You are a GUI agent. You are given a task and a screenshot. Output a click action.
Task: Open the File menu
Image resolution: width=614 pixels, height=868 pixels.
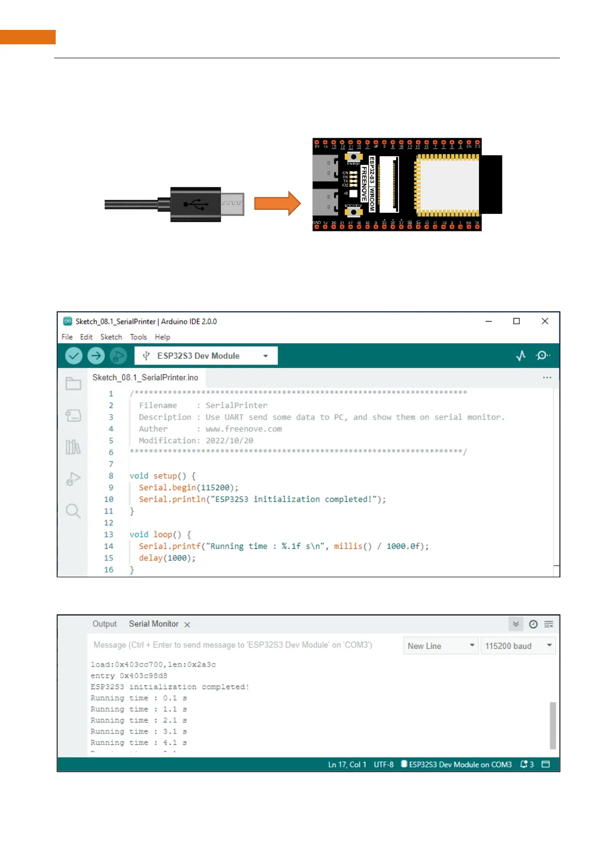coord(67,337)
